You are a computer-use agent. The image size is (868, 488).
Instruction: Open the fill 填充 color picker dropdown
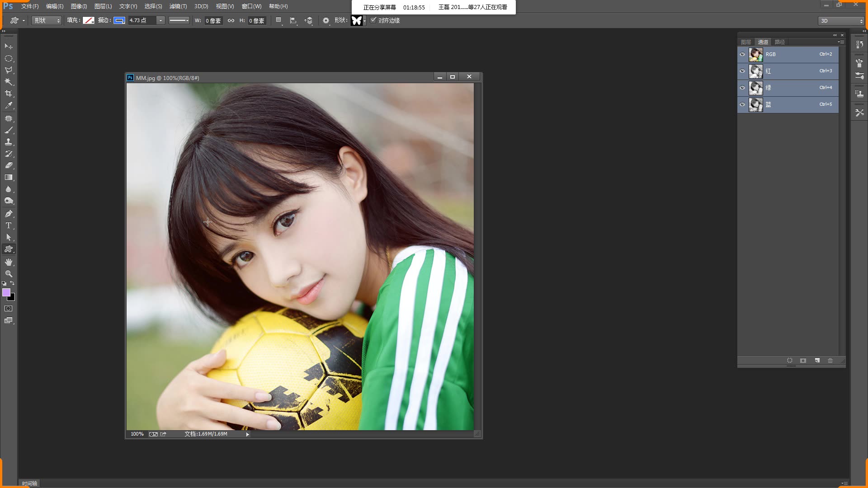(89, 20)
